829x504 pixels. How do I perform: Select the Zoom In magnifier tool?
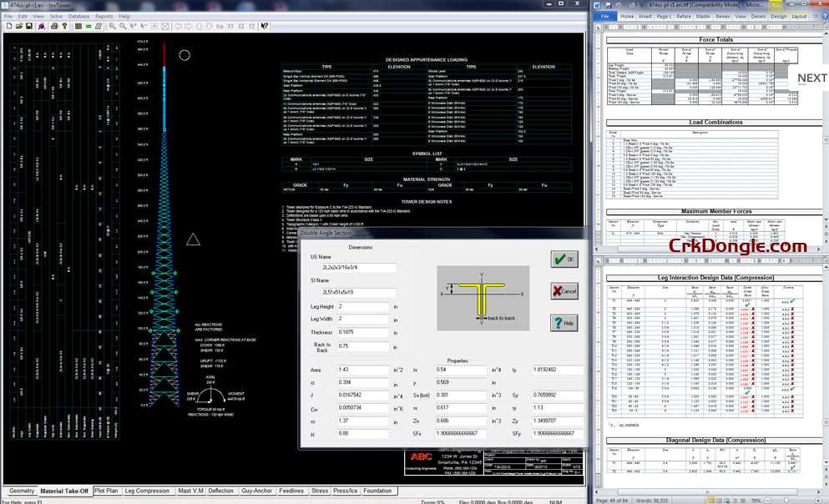(113, 27)
